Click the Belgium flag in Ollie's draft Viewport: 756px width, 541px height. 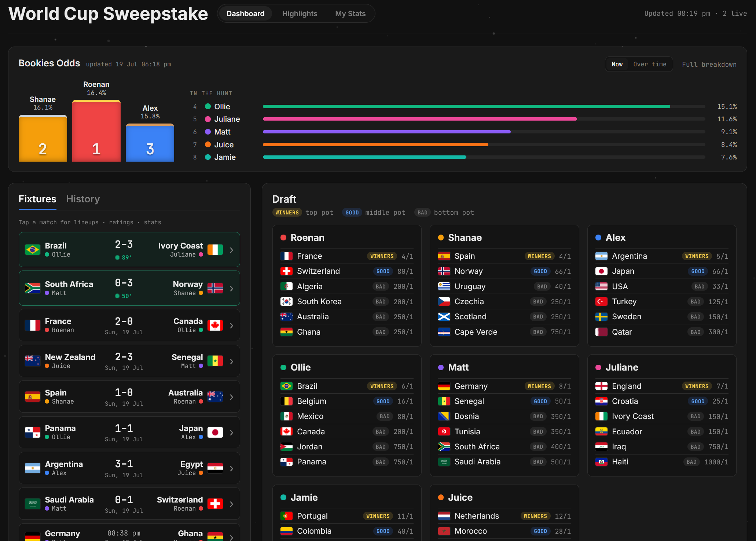(x=286, y=401)
